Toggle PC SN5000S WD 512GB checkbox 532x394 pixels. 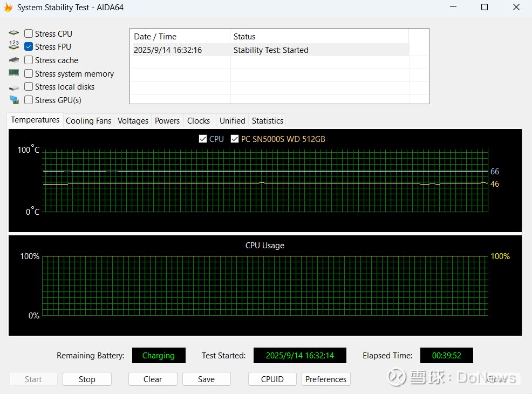(x=235, y=139)
